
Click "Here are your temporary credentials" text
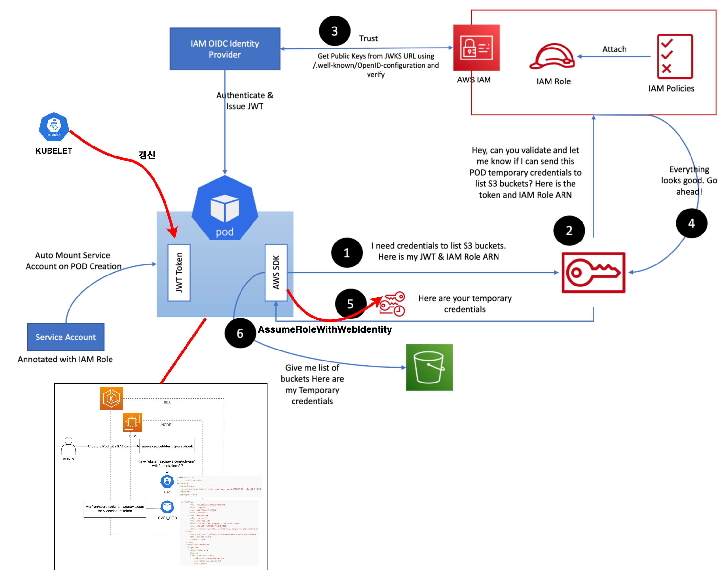tap(465, 304)
